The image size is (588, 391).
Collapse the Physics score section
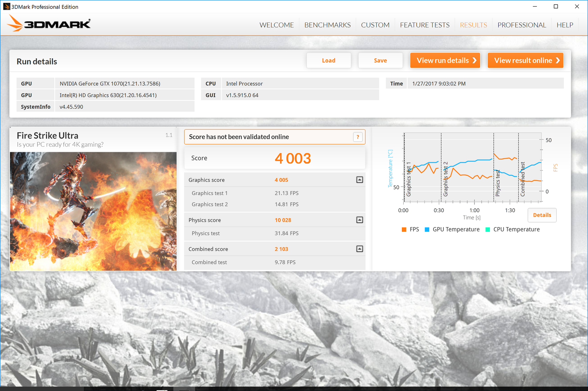tap(360, 220)
